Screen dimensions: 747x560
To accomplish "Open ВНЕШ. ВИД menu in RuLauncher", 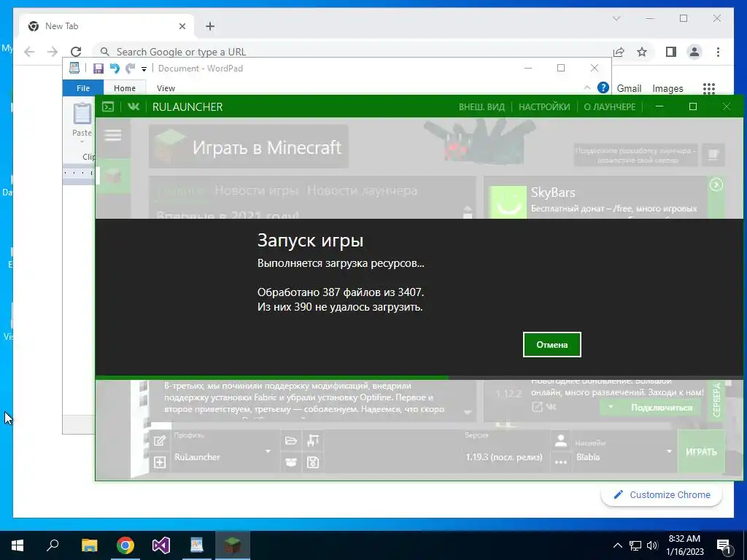I will point(481,106).
